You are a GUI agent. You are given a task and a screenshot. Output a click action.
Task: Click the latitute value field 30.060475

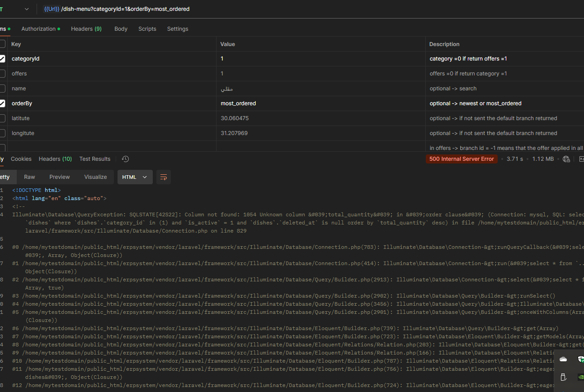[320, 118]
